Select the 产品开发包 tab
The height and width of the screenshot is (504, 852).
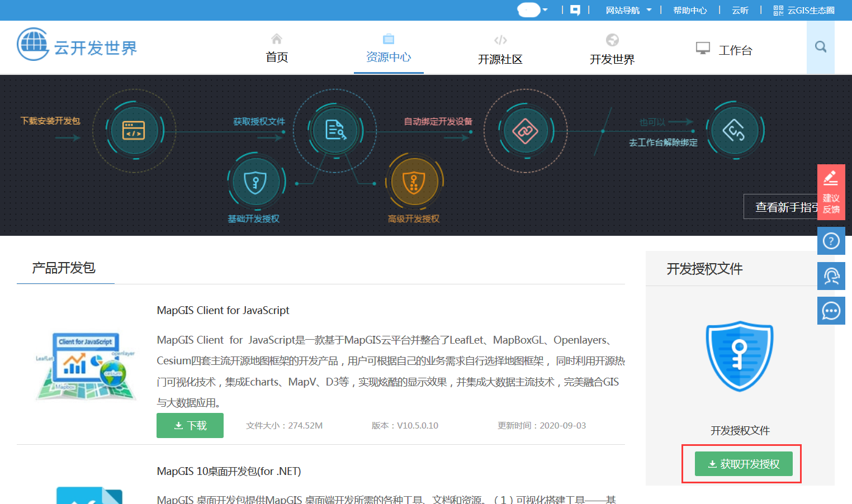64,268
